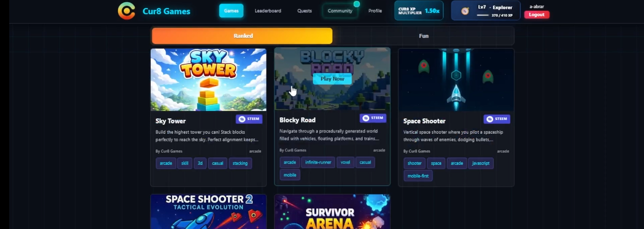Viewport: 644px width, 229px height.
Task: Click the XP progress bar
Action: click(482, 15)
